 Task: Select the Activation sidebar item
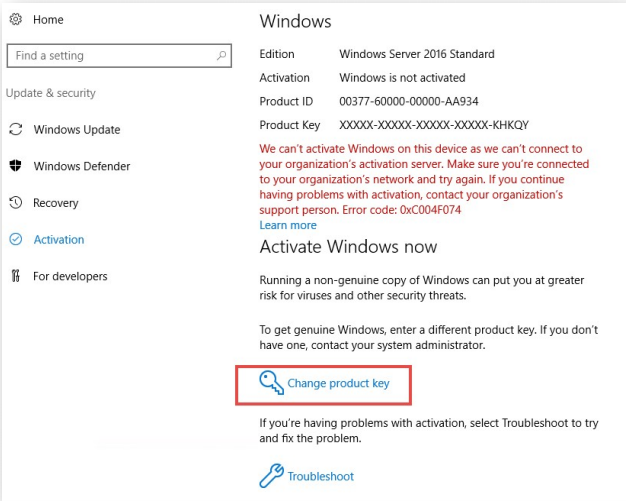pos(59,240)
